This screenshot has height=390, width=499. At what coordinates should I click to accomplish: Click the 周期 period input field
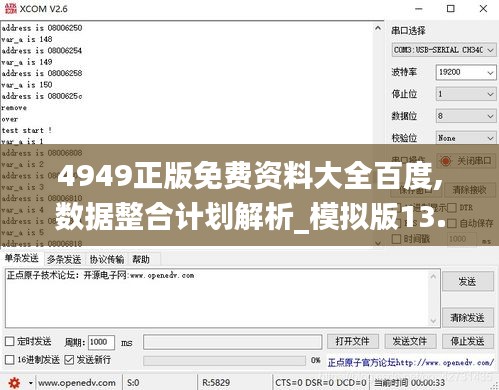click(101, 342)
